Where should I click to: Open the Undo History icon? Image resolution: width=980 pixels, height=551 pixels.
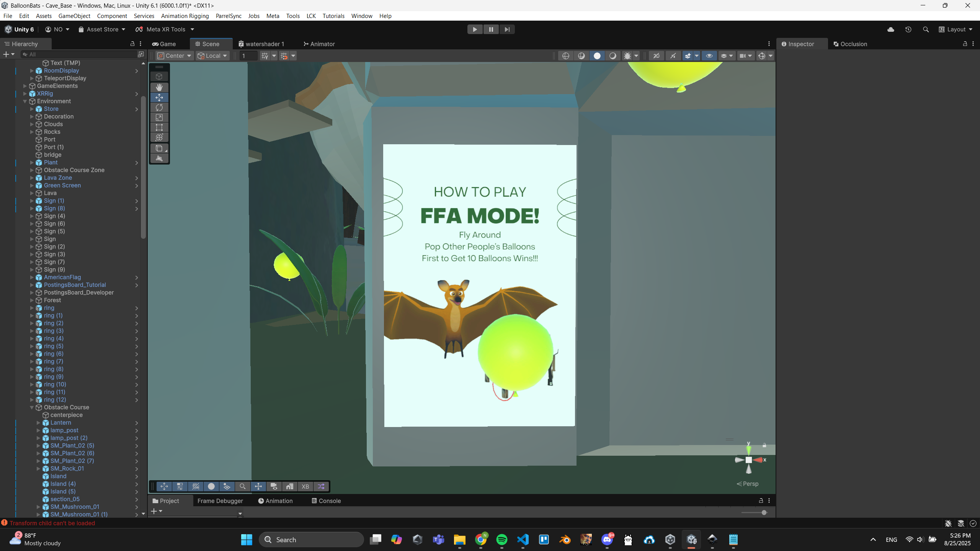coord(908,29)
